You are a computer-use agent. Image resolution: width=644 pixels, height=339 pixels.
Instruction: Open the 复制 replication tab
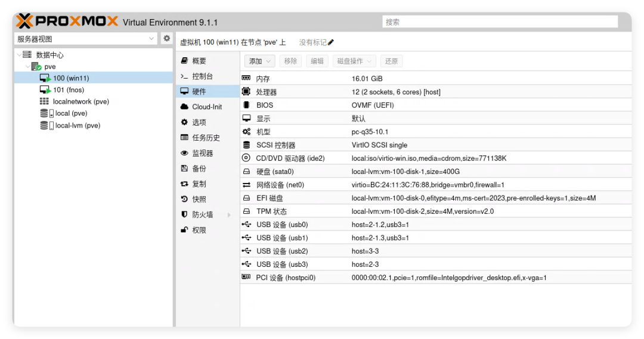point(208,184)
